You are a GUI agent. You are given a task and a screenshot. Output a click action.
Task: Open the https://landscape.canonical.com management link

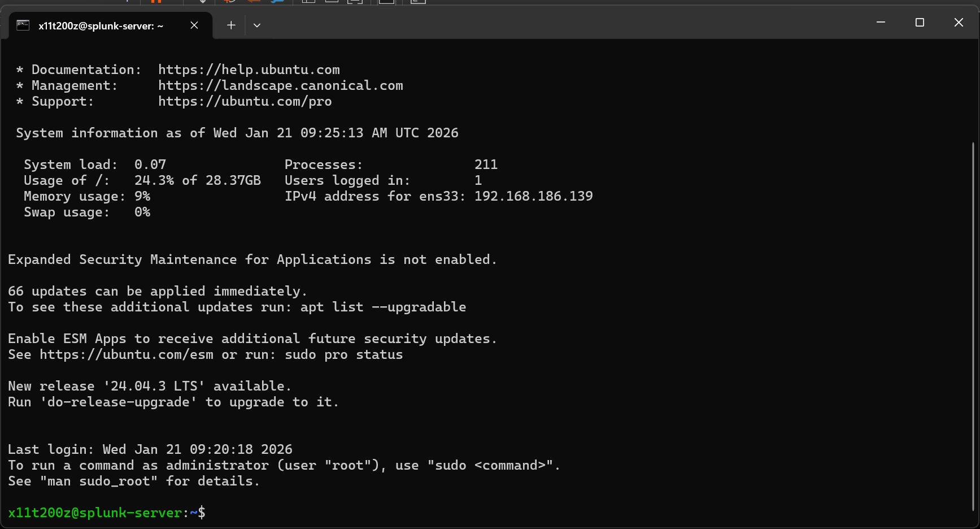point(280,85)
